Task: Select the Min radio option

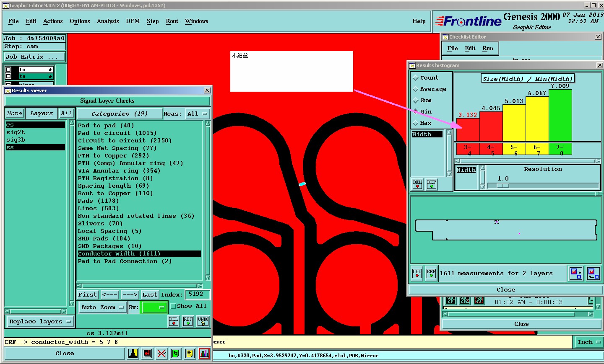Action: [x=416, y=112]
